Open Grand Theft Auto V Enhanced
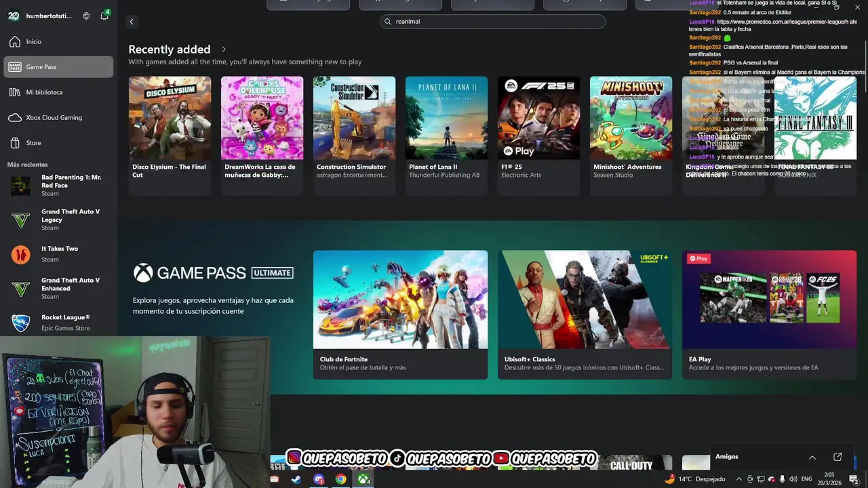Screen dimensions: 868x488 58,288
